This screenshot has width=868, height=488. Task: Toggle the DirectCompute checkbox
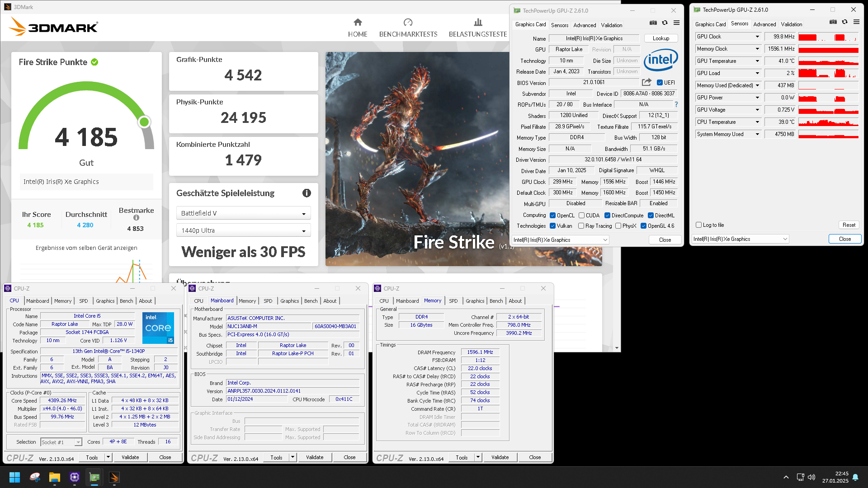point(607,216)
